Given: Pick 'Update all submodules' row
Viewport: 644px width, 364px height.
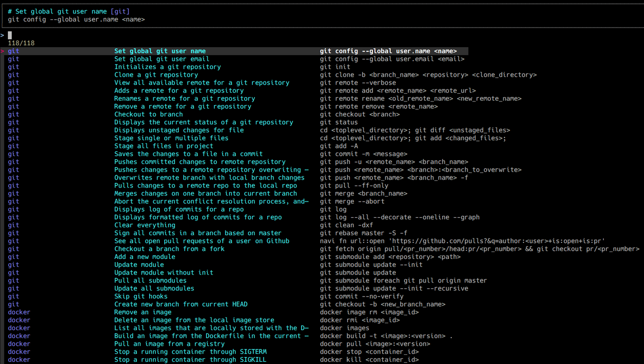Looking at the screenshot, I should (154, 288).
